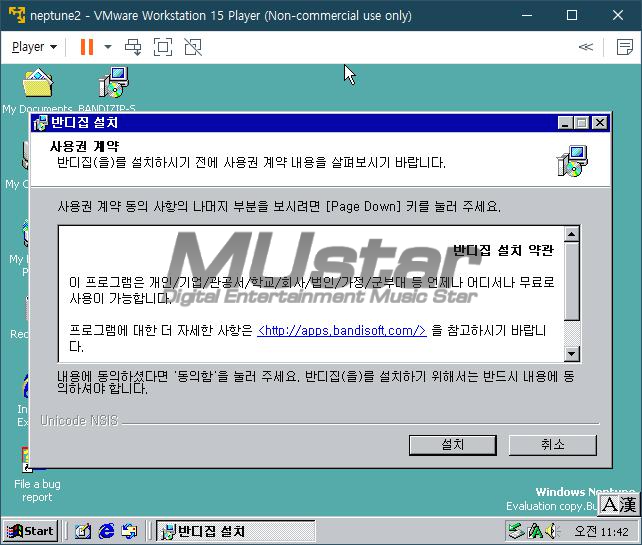This screenshot has width=642, height=545.
Task: Toggle Unity mode icon
Action: point(193,47)
